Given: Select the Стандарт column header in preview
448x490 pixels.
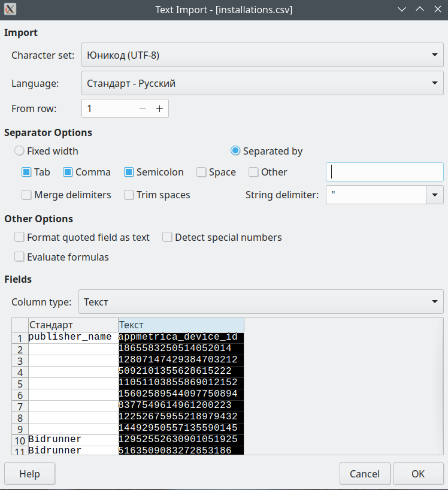Looking at the screenshot, I should point(73,325).
